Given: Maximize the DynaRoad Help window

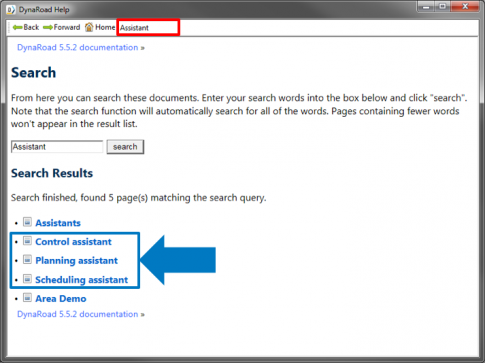Looking at the screenshot, I should click(x=442, y=7).
